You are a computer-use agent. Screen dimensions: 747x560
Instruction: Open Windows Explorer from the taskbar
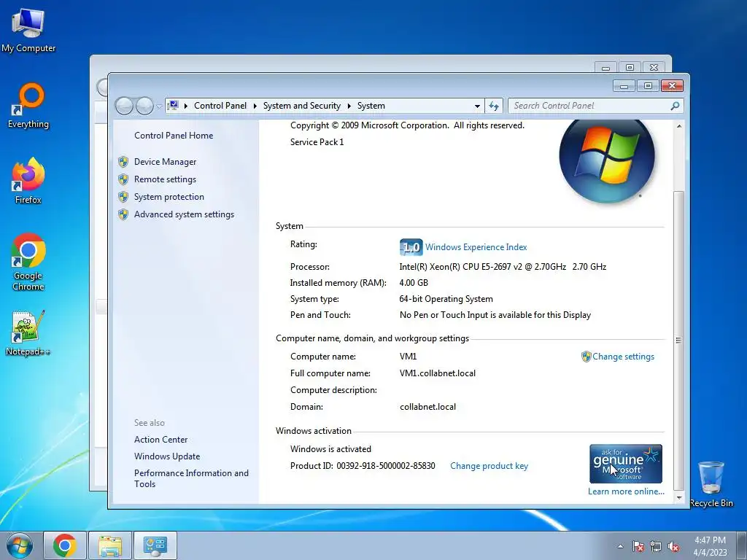tap(110, 545)
